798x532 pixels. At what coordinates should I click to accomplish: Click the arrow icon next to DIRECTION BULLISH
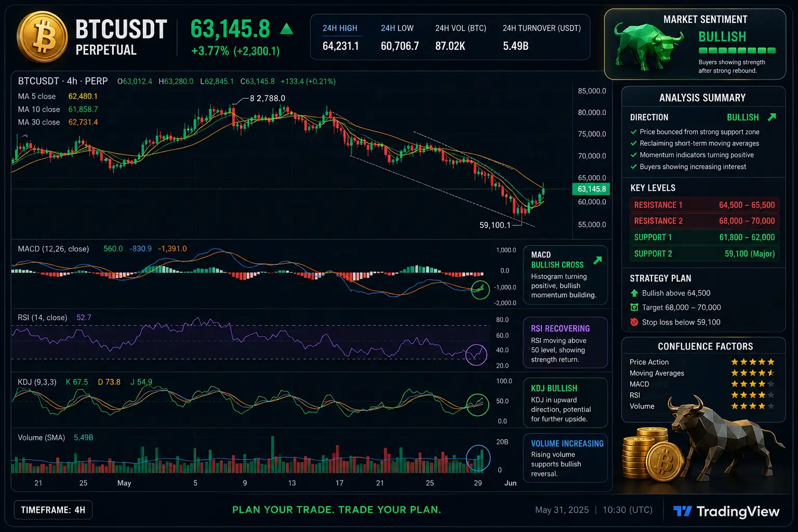point(772,117)
